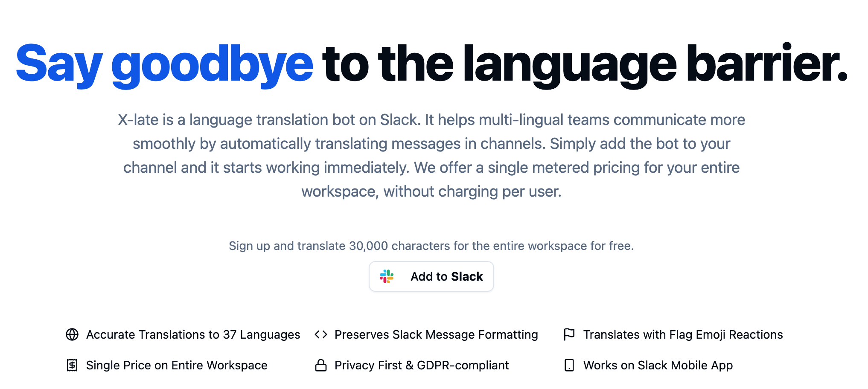Screen dimensions: 868x389
Task: Select 'Privacy First & GDPR-compliant' text
Action: (422, 366)
